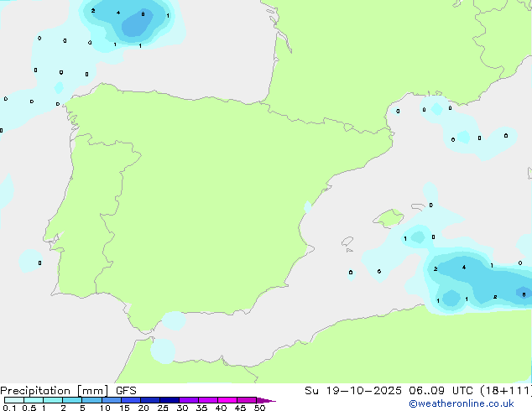The image size is (532, 411).
Task: Select the 2 mm legend swatch
Action: pos(72,400)
